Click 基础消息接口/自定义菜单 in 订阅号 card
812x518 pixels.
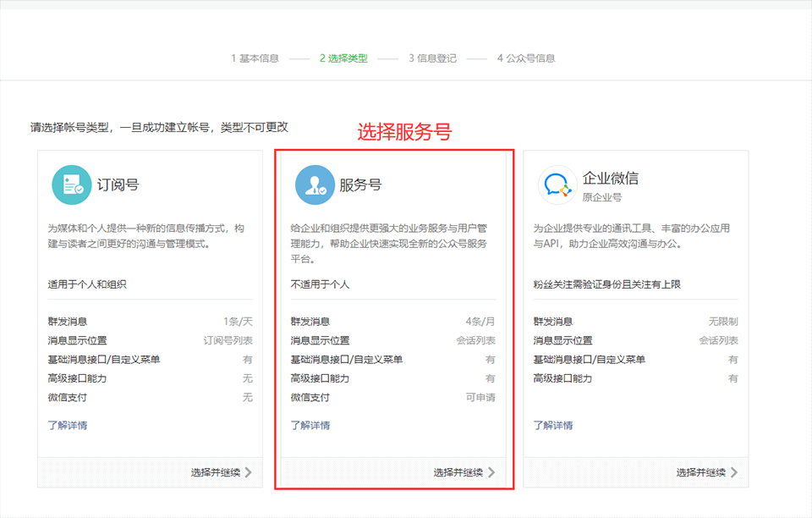(x=104, y=360)
